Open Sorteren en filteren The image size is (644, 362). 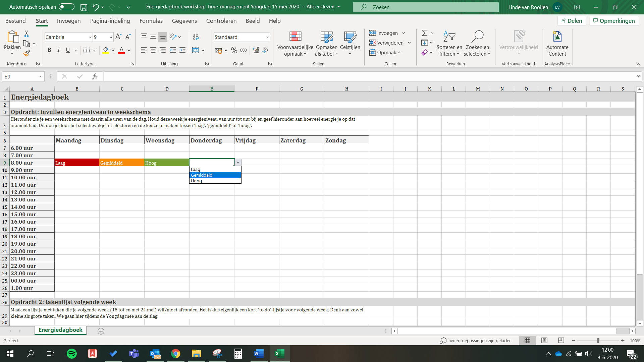449,44
